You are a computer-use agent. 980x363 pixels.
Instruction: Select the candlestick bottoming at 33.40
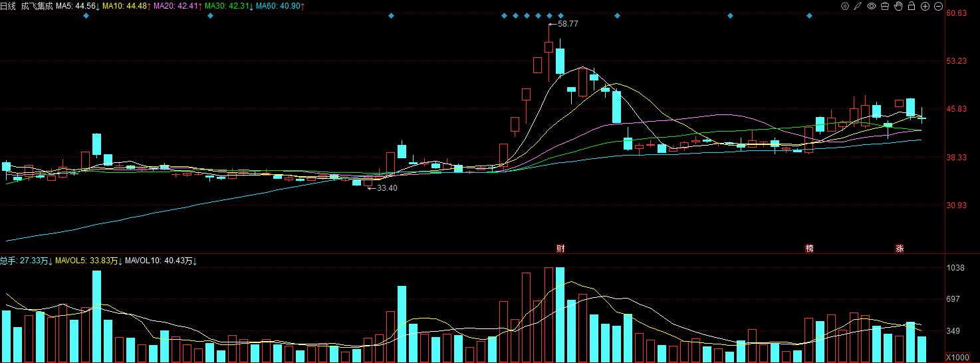368,182
